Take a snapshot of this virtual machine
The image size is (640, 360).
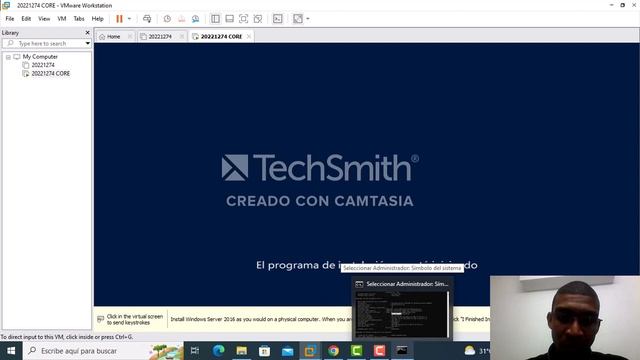pyautogui.click(x=167, y=19)
